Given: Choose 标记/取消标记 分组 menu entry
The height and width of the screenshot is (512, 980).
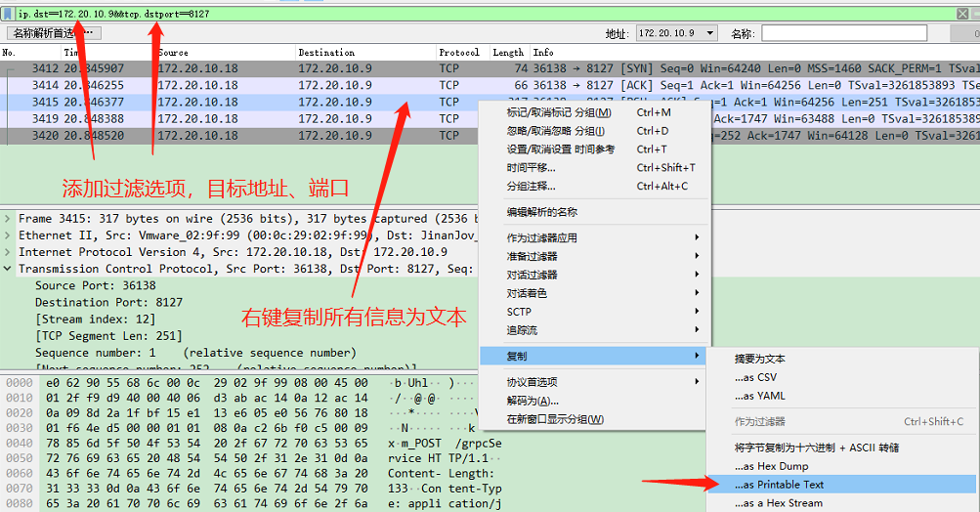Looking at the screenshot, I should [594, 112].
